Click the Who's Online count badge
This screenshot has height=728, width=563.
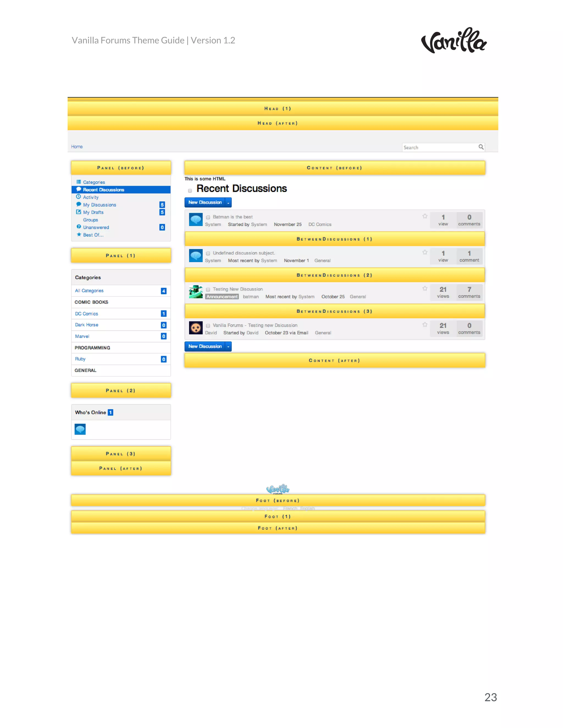pyautogui.click(x=111, y=413)
